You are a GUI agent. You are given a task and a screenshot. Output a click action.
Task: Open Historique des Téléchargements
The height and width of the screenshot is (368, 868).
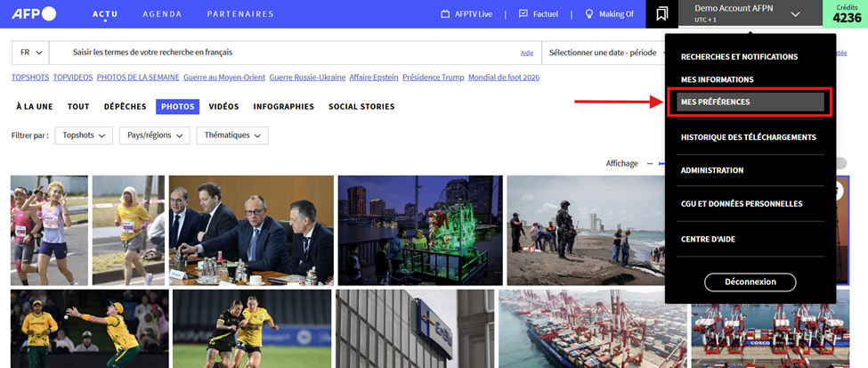tap(748, 137)
